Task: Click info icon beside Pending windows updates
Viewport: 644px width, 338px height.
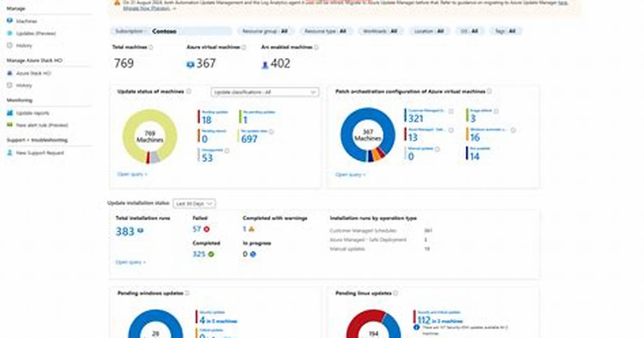Action: coord(187,293)
